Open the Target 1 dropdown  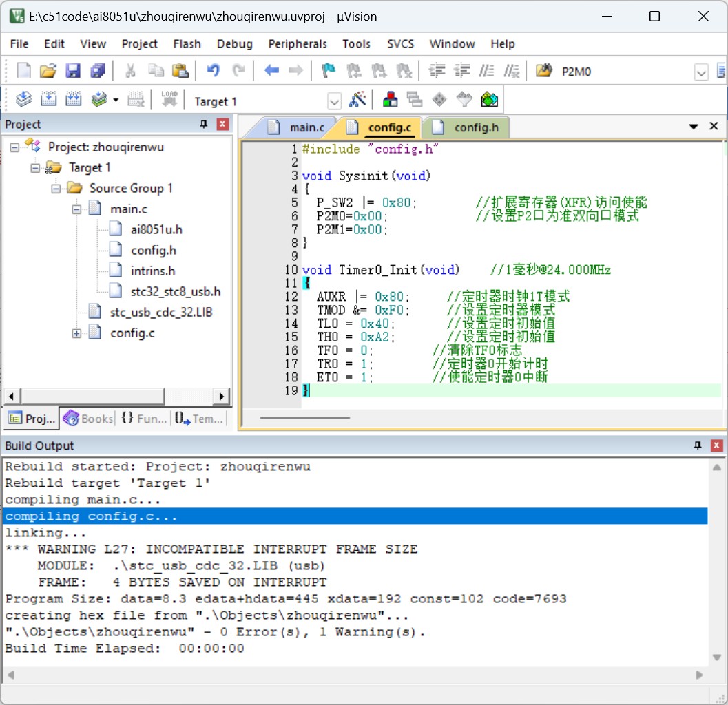[x=334, y=101]
